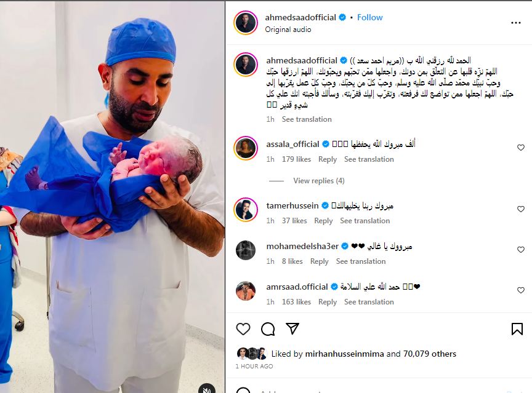Like amrsaad.official's comment heart
The image size is (532, 393).
[x=520, y=290]
